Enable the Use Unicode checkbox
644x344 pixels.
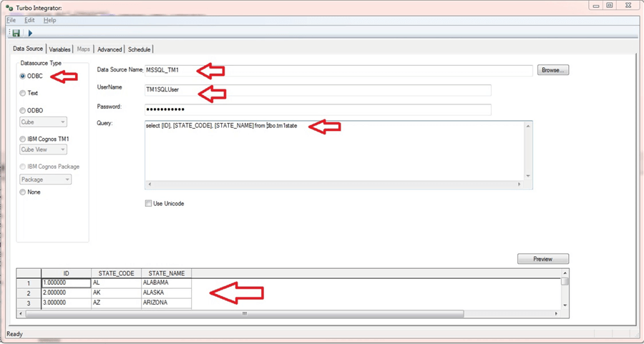click(148, 204)
